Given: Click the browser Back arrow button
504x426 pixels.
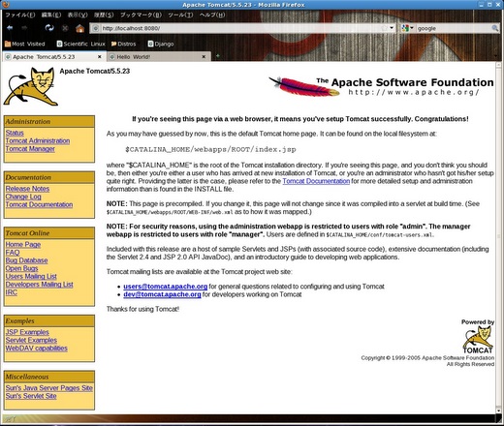Looking at the screenshot, I should [10, 28].
